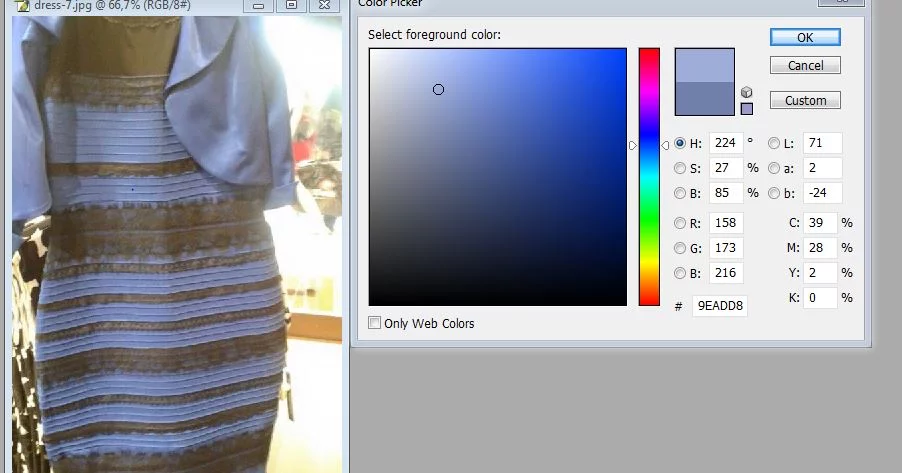Click the C cyan percentage field
The width and height of the screenshot is (902, 473).
[819, 223]
